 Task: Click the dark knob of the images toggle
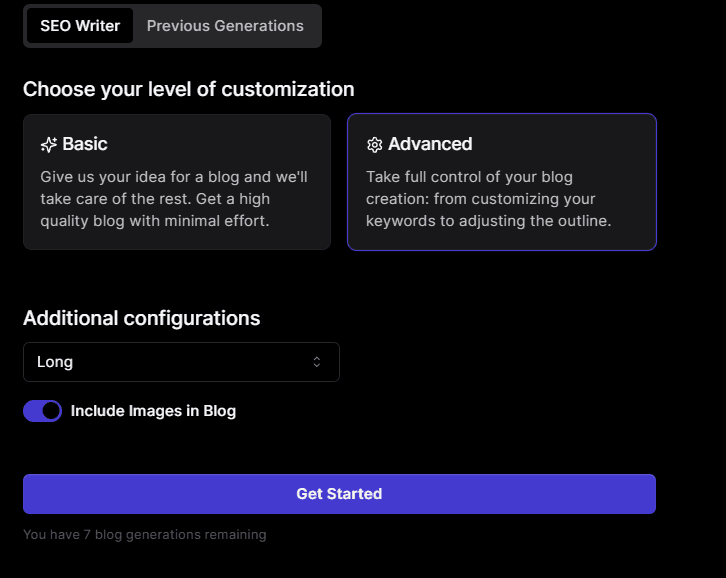pos(51,411)
